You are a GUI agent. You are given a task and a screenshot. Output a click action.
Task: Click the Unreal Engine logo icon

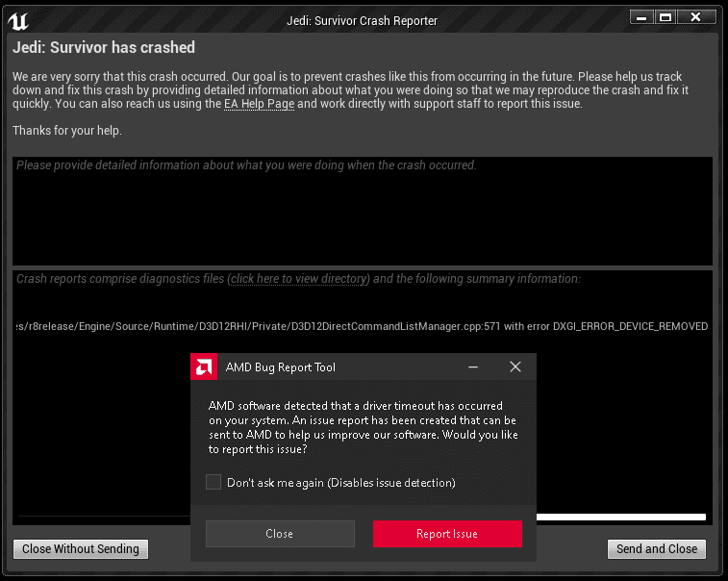tap(18, 20)
